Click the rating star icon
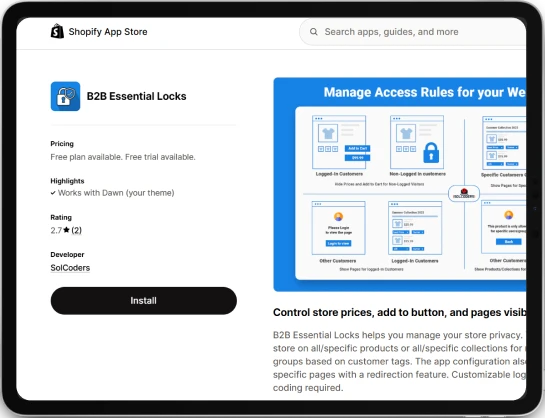 click(66, 230)
